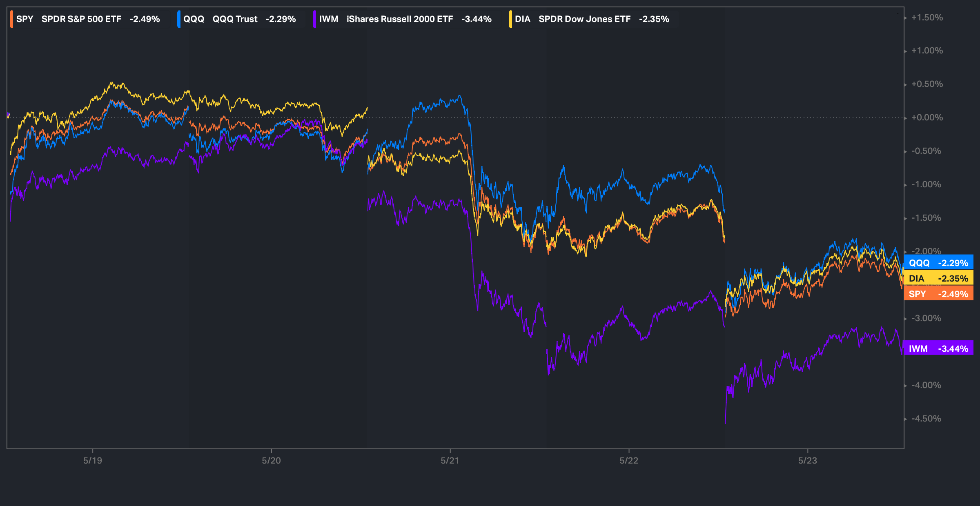This screenshot has width=980, height=506.
Task: Click the blue QQQ -2.29% price tag
Action: pos(938,263)
